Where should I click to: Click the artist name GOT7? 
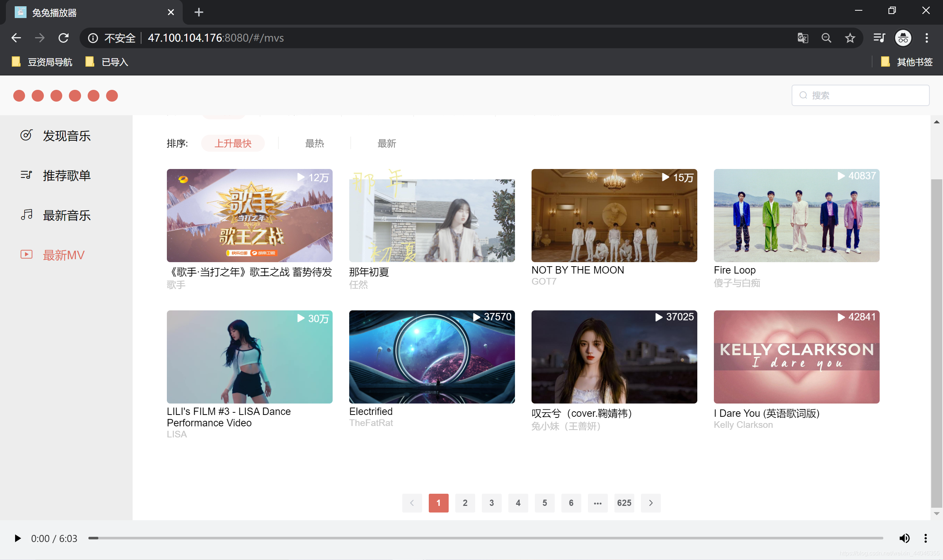(544, 281)
